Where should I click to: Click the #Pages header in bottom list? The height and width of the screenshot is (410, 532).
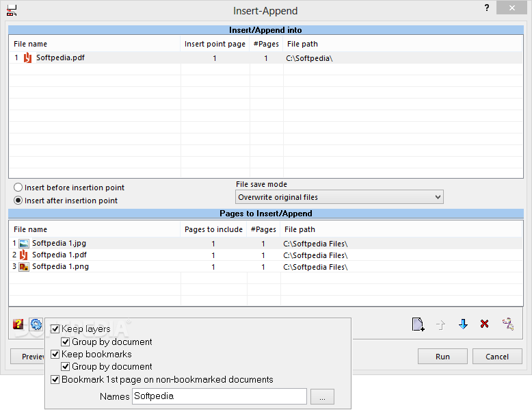click(263, 229)
